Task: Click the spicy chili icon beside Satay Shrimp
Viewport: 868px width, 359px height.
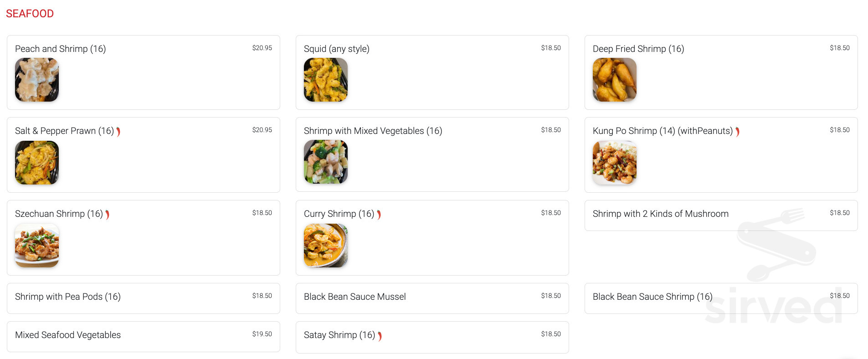Action: (x=380, y=336)
